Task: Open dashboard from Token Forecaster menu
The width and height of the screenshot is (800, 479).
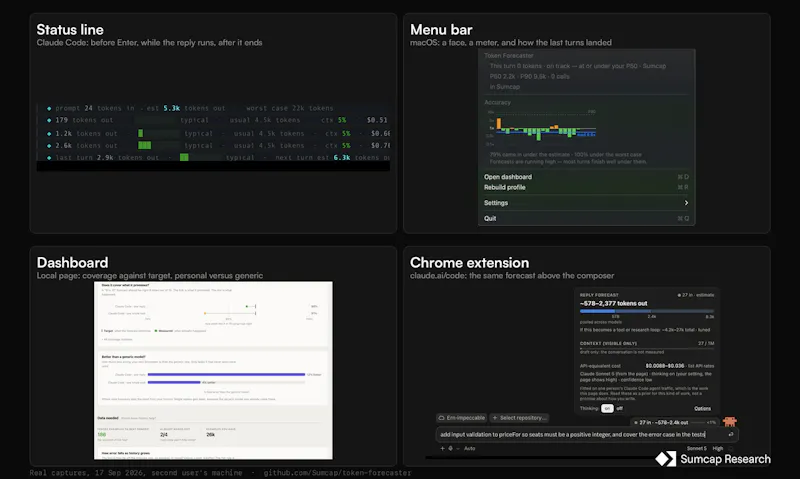Action: 586,177
